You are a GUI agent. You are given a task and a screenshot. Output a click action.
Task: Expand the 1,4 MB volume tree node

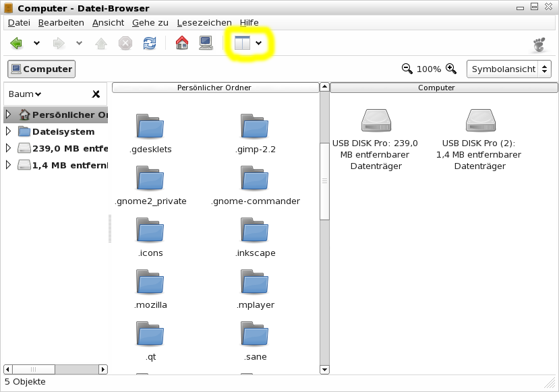[x=9, y=165]
